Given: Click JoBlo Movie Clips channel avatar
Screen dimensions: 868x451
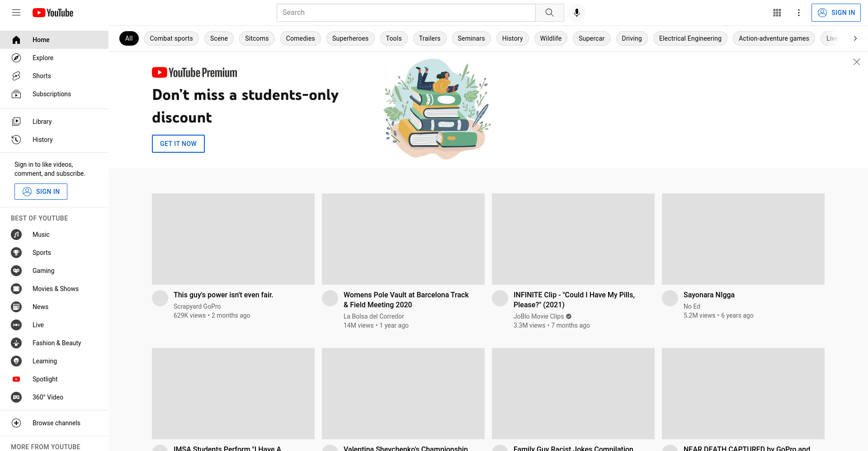Looking at the screenshot, I should (500, 298).
